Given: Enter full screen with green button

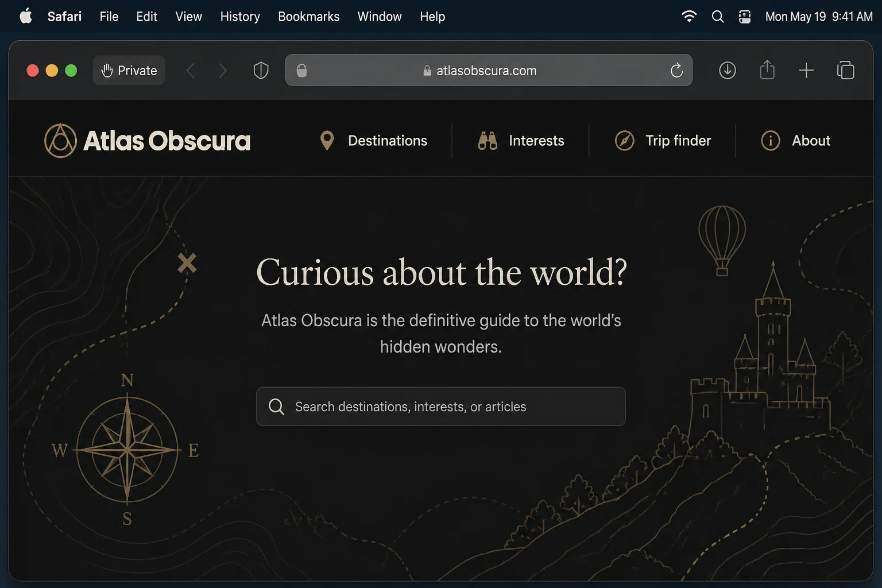Looking at the screenshot, I should tap(71, 71).
